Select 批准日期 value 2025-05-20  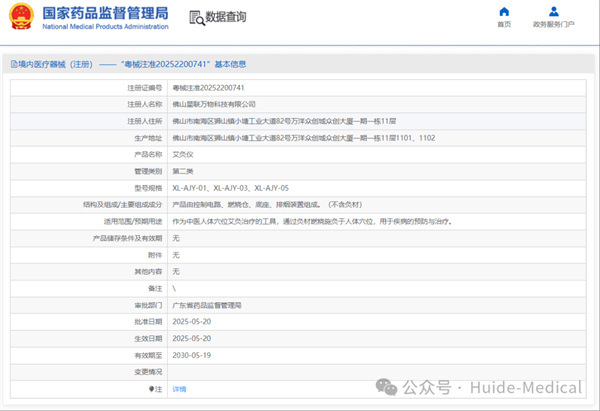tap(192, 322)
